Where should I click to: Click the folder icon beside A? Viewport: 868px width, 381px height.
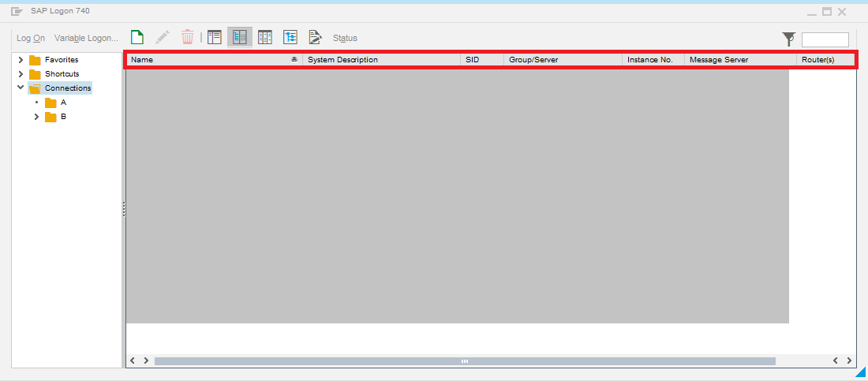coord(51,103)
